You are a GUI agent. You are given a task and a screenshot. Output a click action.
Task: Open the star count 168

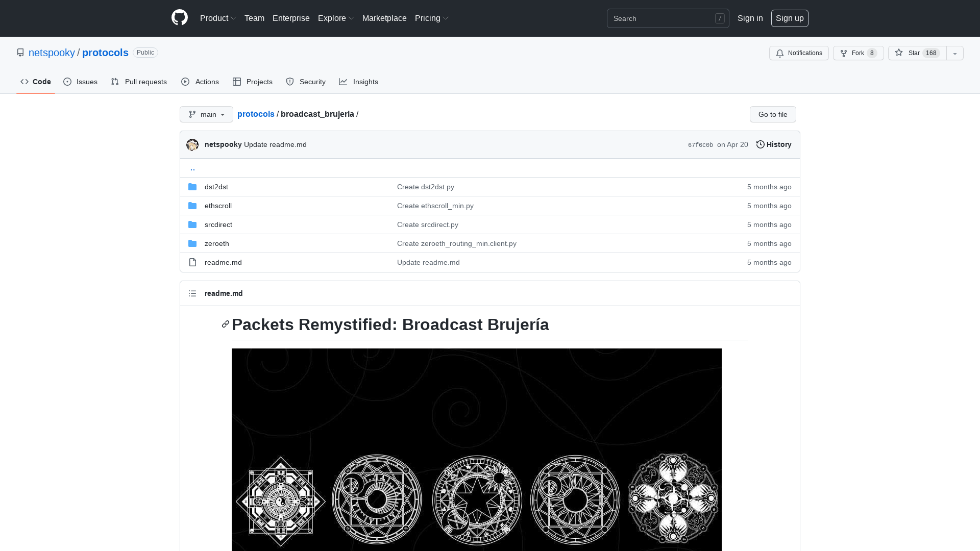pyautogui.click(x=931, y=53)
